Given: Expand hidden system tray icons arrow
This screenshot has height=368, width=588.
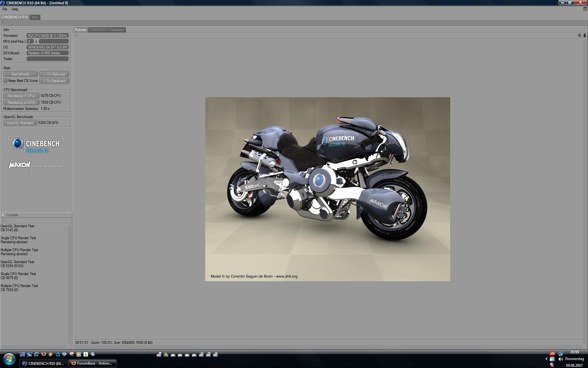Looking at the screenshot, I should (x=546, y=359).
